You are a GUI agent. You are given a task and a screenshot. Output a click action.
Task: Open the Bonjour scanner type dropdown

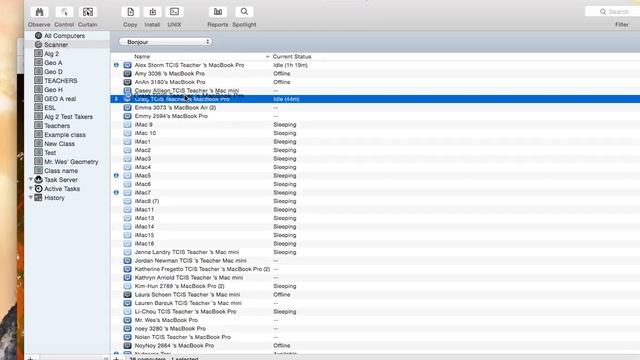click(x=165, y=42)
